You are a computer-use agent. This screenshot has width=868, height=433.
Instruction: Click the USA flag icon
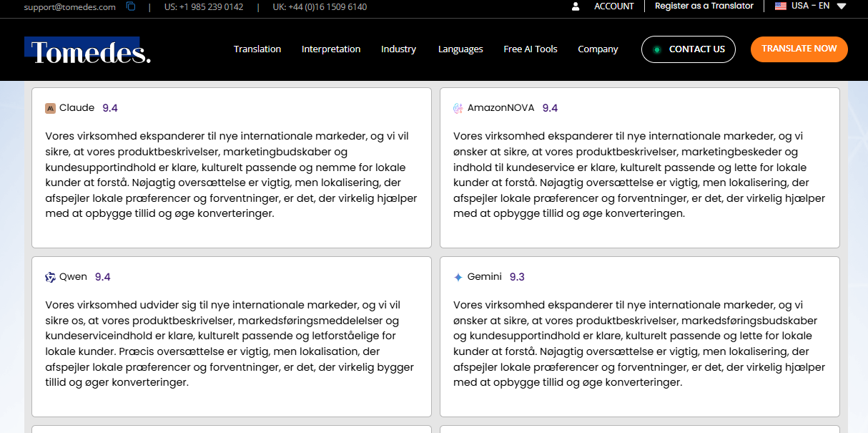[x=780, y=6]
